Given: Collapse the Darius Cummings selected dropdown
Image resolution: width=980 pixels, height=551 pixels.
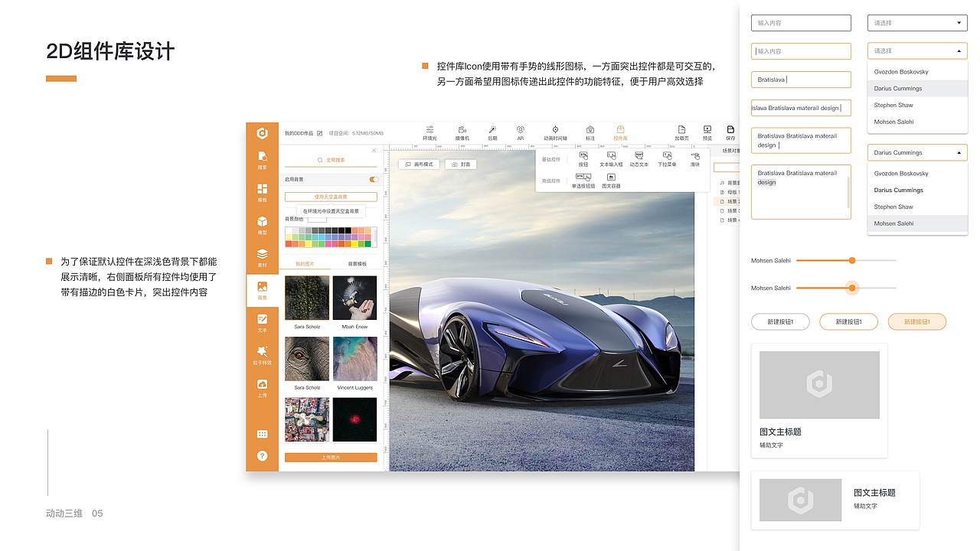Looking at the screenshot, I should 917,152.
